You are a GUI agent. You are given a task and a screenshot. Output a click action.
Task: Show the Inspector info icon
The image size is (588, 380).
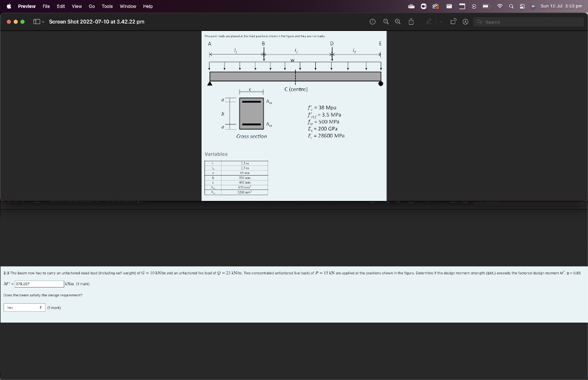tap(373, 21)
